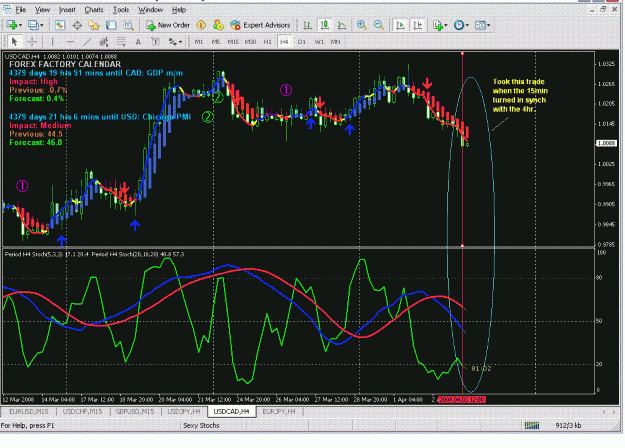Click the application icon beside File menu

pos(7,9)
